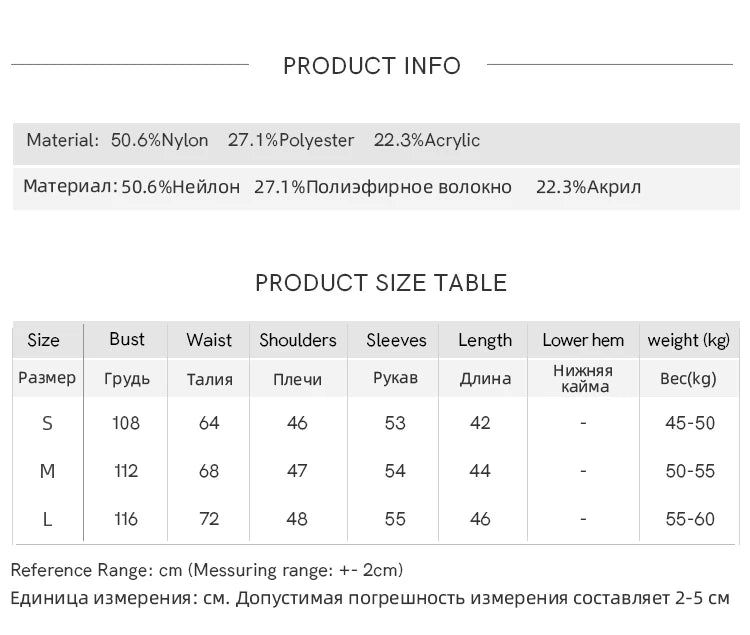Click the Нижняя кайма header cell
This screenshot has height=635, width=750.
[x=583, y=378]
